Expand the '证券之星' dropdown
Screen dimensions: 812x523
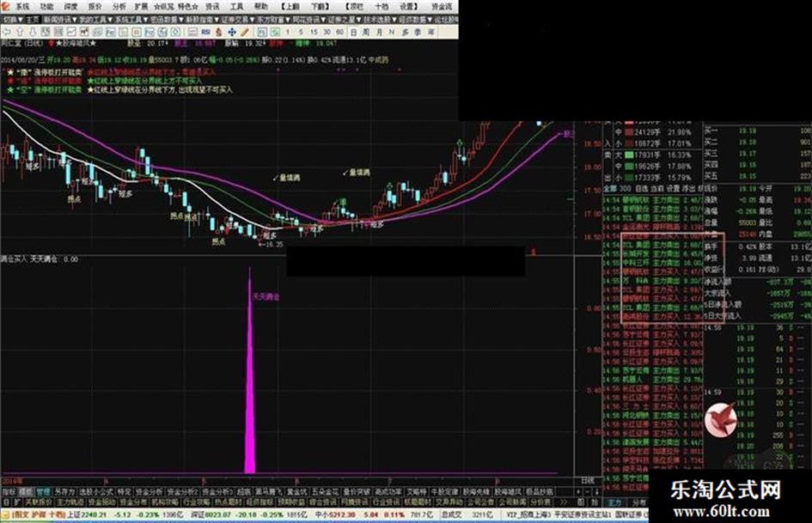pos(345,19)
